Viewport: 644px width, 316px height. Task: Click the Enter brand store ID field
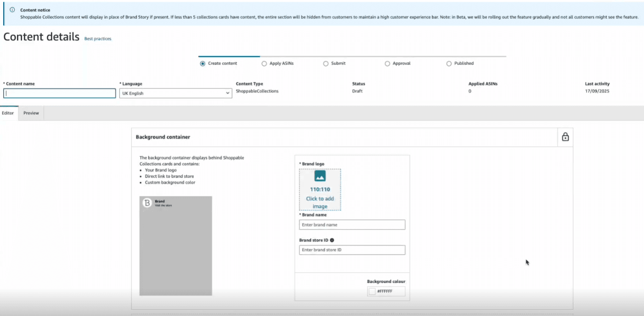(352, 250)
